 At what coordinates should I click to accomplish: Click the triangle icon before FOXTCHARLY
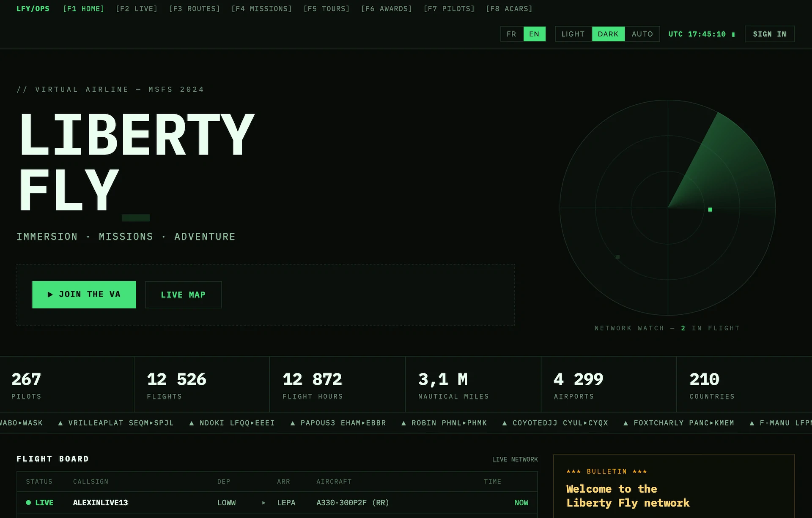coord(625,423)
